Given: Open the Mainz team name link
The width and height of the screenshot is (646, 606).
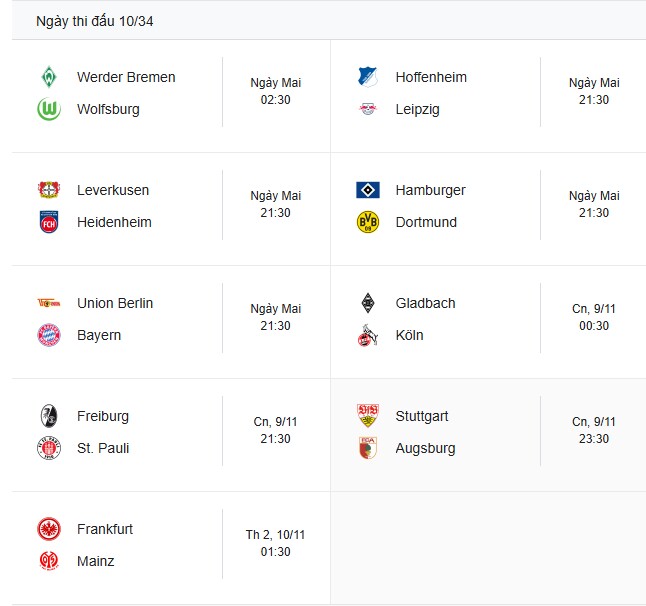Looking at the screenshot, I should tap(96, 561).
